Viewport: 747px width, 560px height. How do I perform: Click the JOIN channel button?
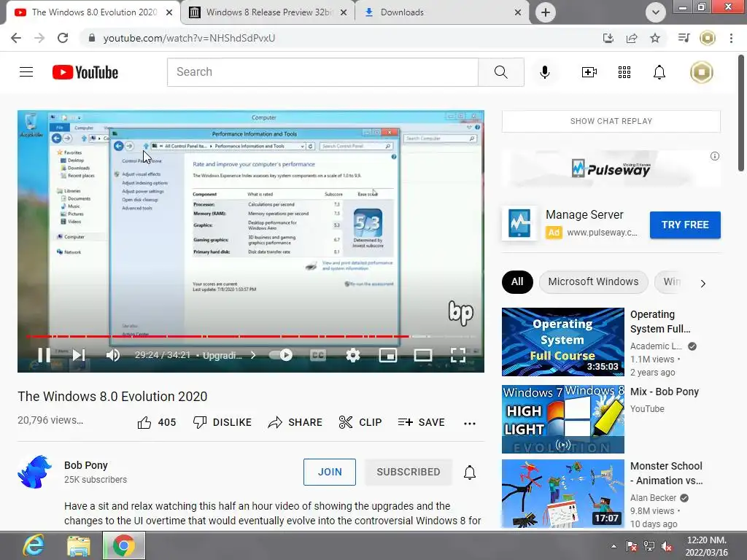[x=330, y=472]
